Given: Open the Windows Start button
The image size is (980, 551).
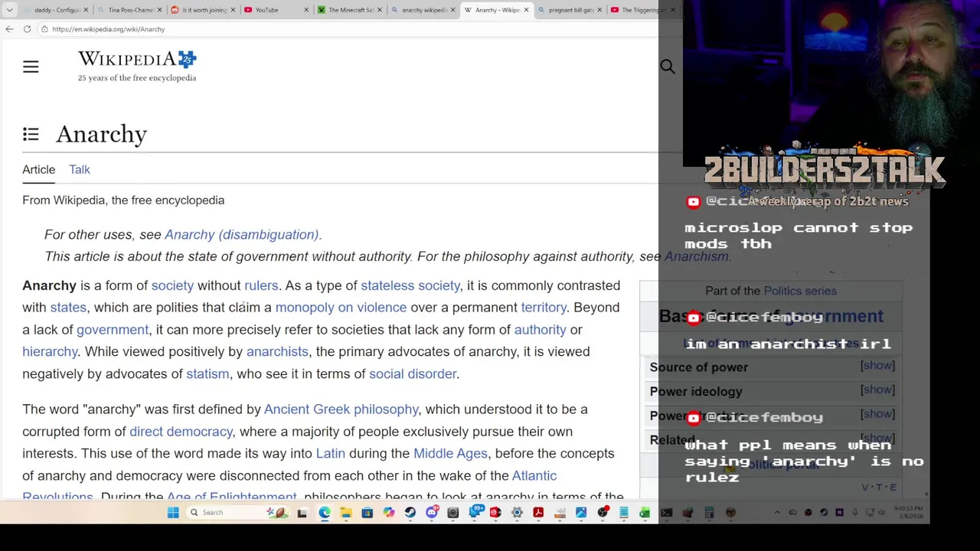Looking at the screenshot, I should point(173,513).
